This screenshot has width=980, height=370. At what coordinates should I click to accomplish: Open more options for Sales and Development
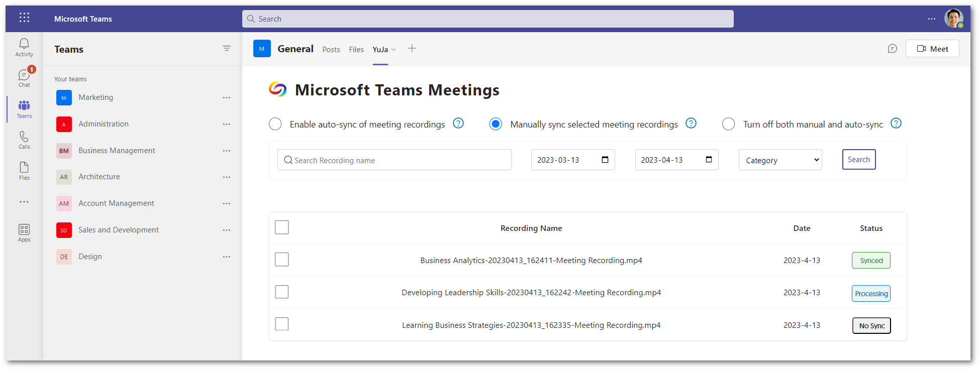point(227,230)
